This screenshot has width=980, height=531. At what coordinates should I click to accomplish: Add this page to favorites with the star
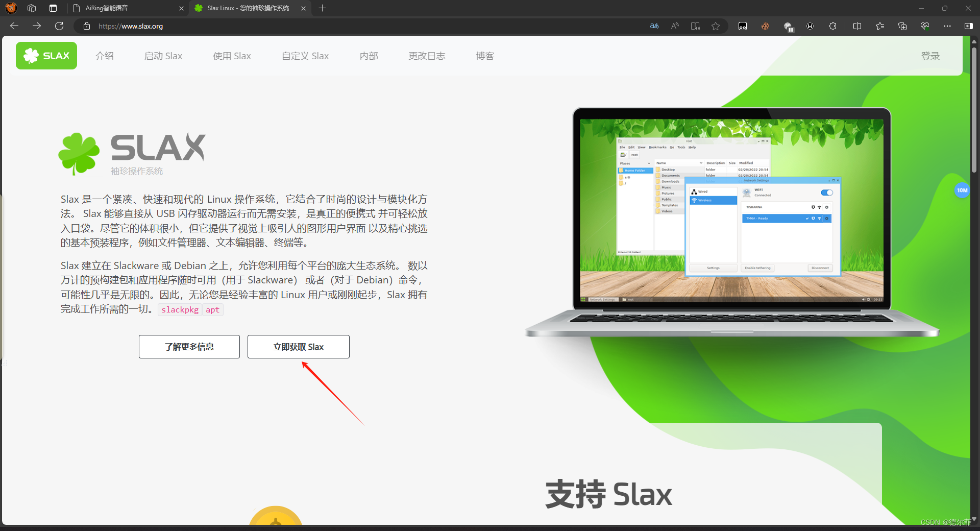tap(716, 26)
